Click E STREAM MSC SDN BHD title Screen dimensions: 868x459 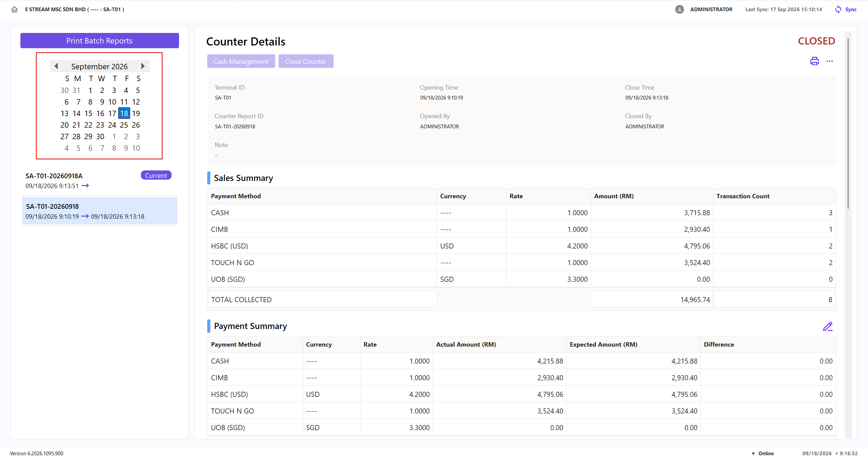(74, 10)
